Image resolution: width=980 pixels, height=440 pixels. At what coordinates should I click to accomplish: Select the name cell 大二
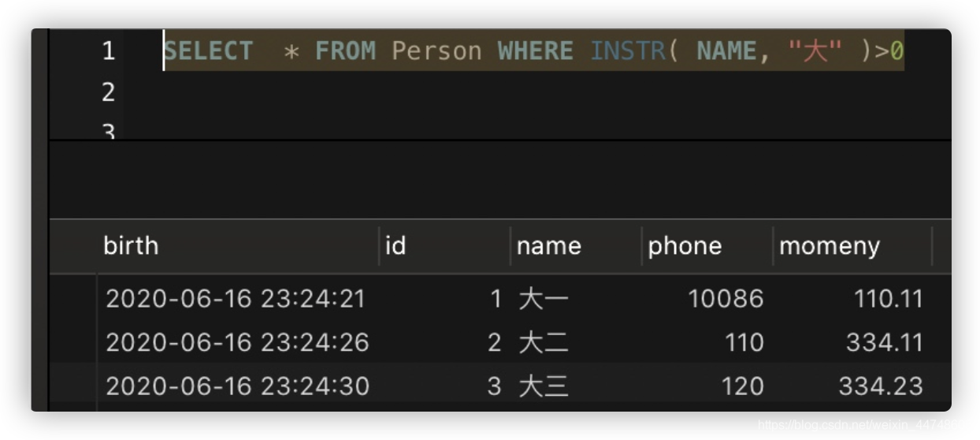tap(544, 342)
